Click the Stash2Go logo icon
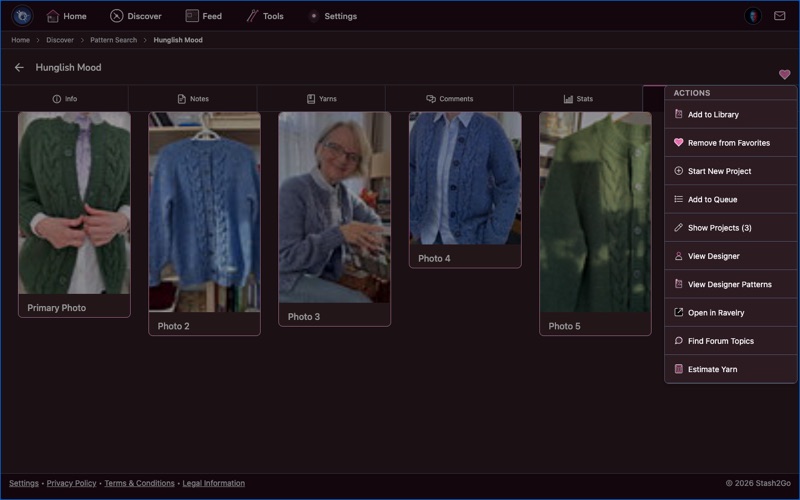Image resolution: width=800 pixels, height=500 pixels. point(22,16)
